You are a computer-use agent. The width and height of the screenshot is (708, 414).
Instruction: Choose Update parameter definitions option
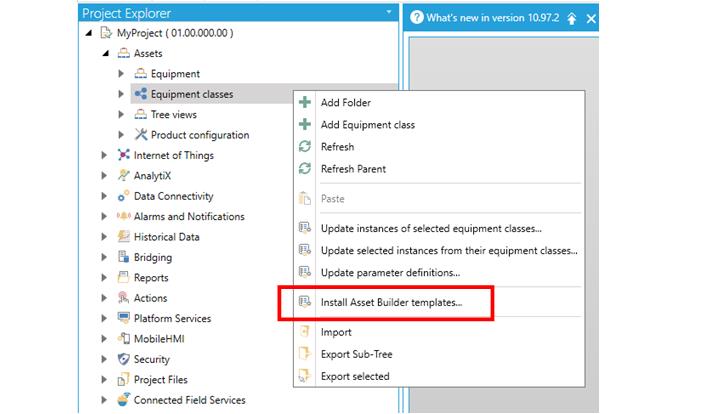pos(390,273)
